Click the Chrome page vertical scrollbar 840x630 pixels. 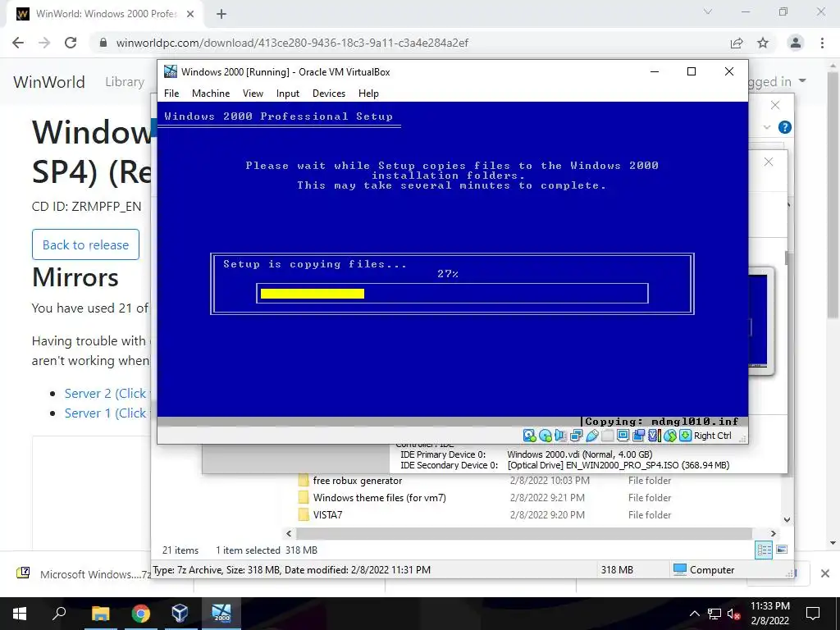pos(833,194)
